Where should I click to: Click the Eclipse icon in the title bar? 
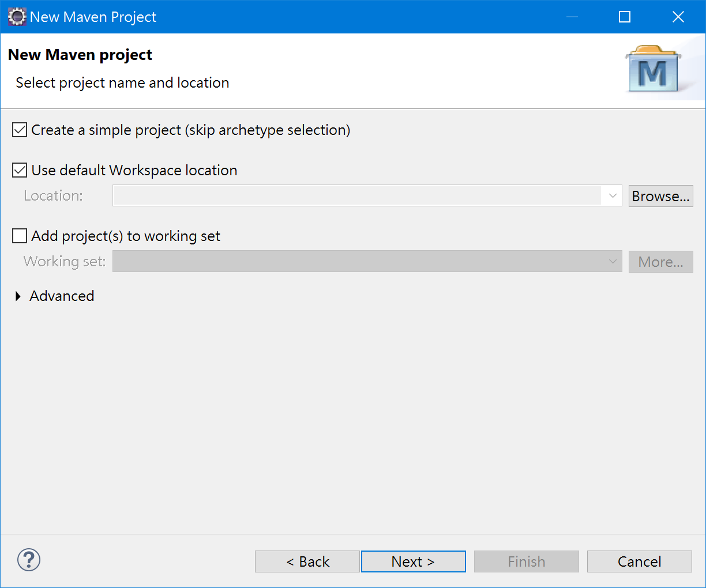click(17, 17)
